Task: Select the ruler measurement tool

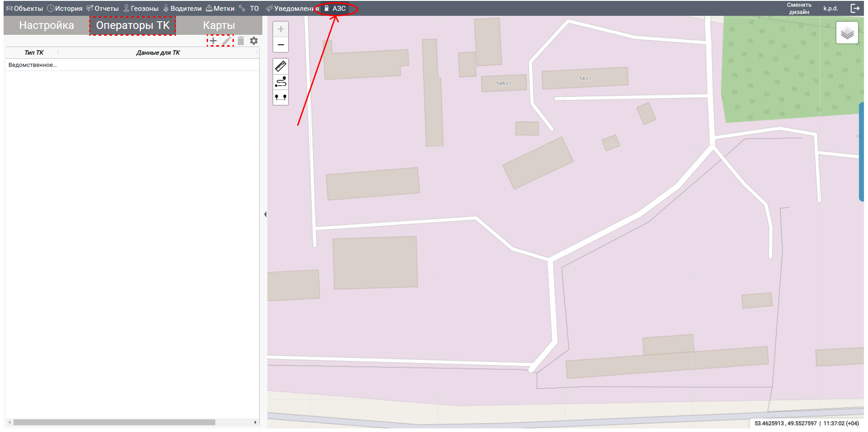Action: click(281, 66)
